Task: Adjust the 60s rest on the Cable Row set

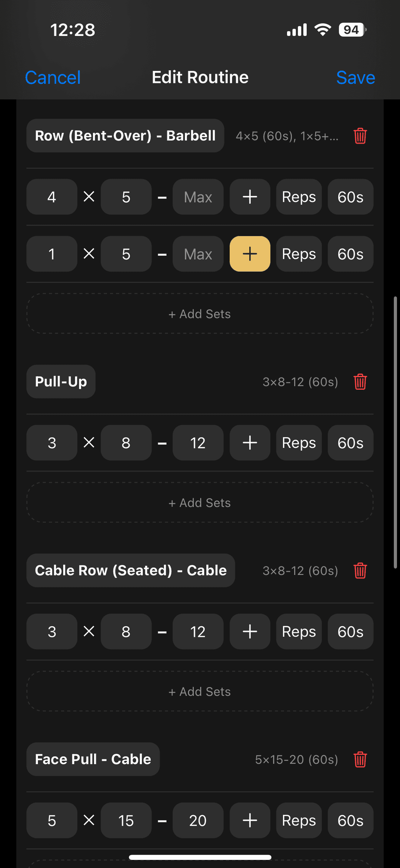Action: pyautogui.click(x=350, y=631)
